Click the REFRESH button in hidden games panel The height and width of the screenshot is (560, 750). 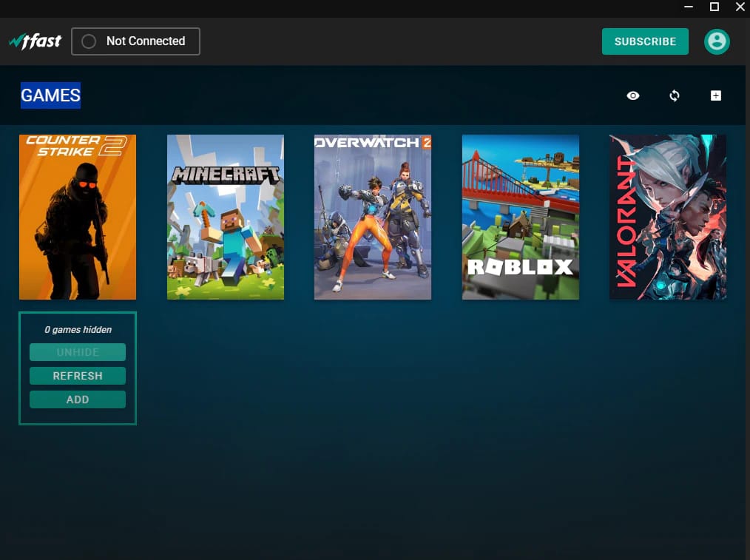pyautogui.click(x=77, y=375)
